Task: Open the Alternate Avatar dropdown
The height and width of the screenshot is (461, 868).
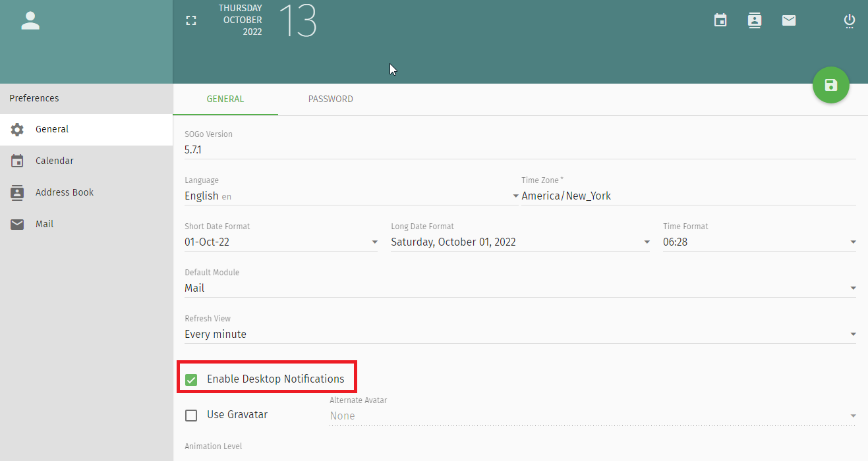Action: 593,416
